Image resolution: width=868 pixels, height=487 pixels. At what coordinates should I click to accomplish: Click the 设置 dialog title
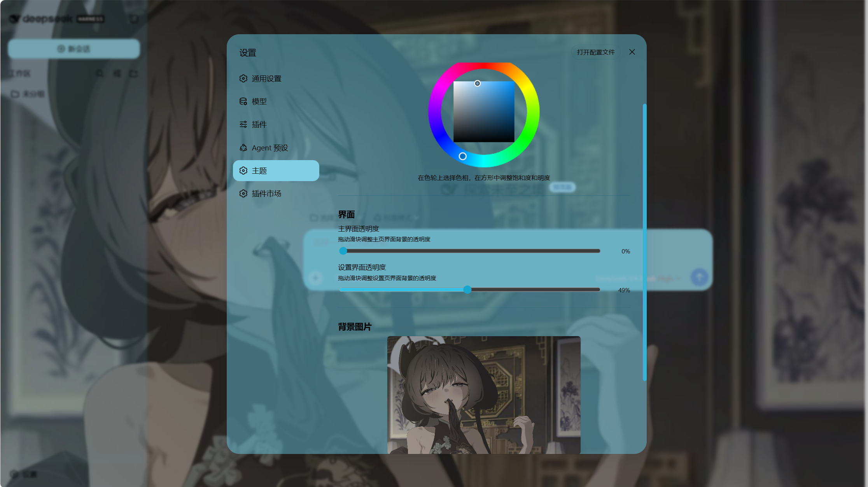click(x=248, y=53)
